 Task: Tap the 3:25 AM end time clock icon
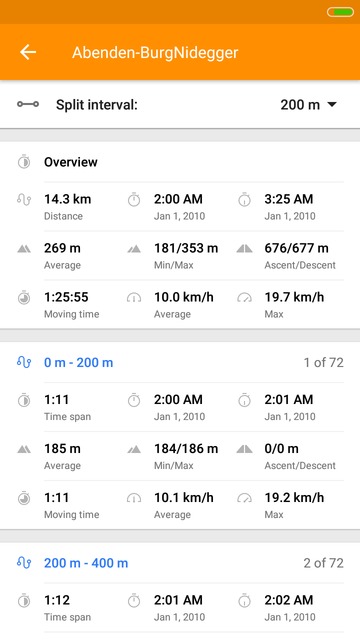click(x=244, y=200)
